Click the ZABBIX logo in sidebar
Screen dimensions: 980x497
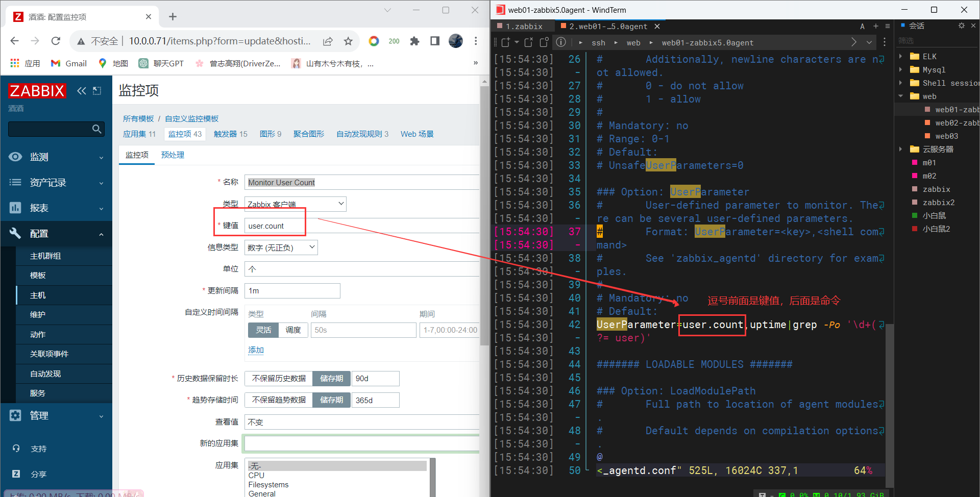click(37, 91)
